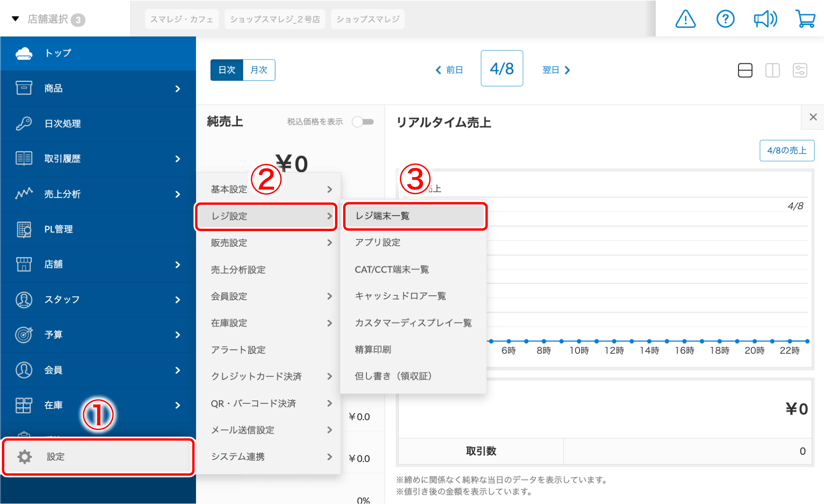Open 販売設定 submenu
Image resolution: width=824 pixels, height=504 pixels.
coord(268,243)
